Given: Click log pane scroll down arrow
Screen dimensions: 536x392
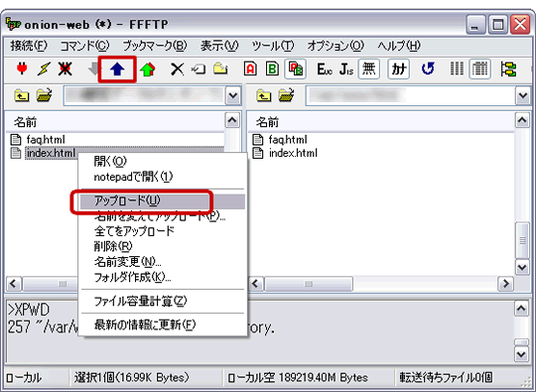Looking at the screenshot, I should 521,354.
